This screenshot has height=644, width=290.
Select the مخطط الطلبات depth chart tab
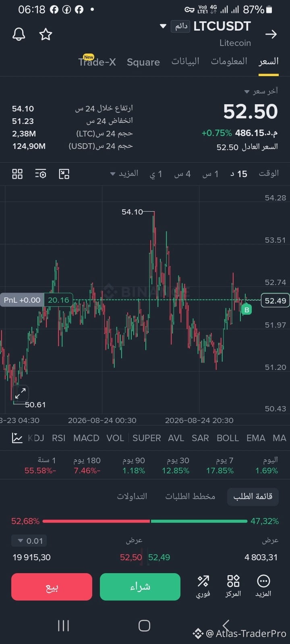coord(190,496)
